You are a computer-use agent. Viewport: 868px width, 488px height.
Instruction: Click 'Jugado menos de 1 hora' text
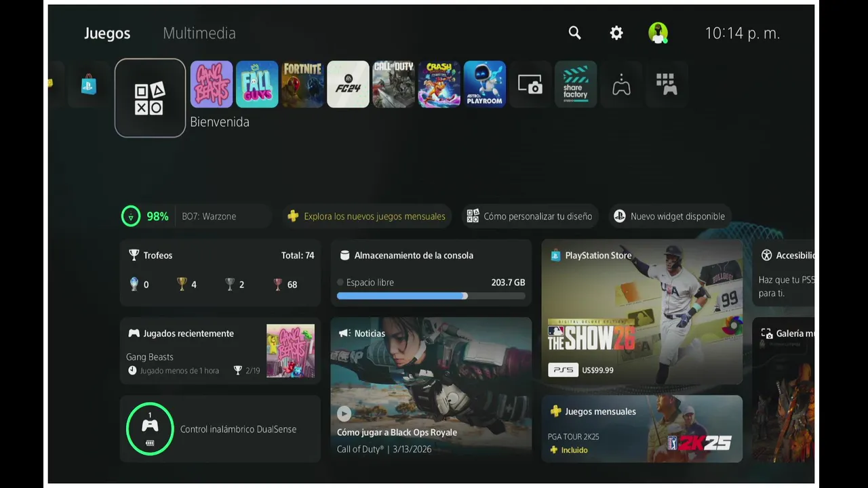(179, 371)
